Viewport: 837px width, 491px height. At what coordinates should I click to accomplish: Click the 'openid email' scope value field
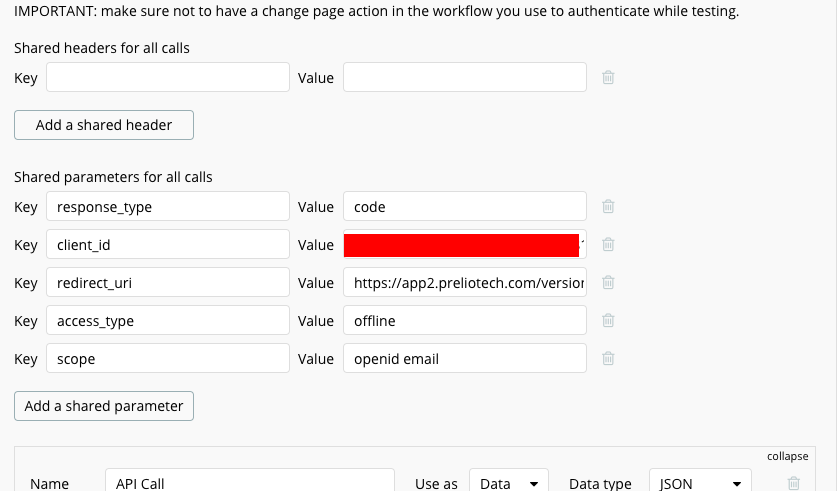[464, 358]
